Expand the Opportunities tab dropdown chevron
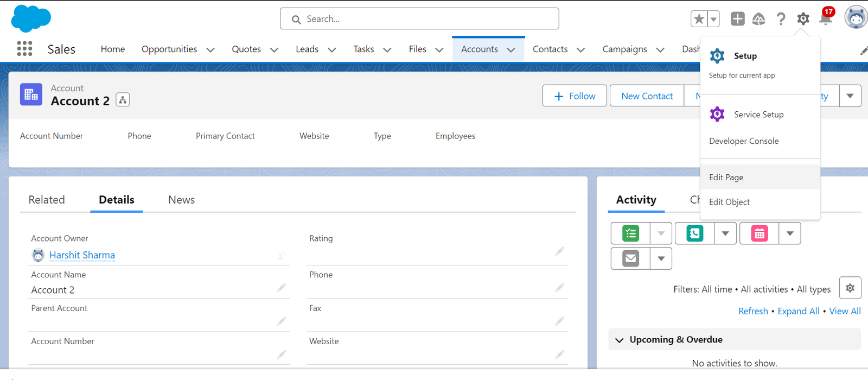This screenshot has width=868, height=380. [x=210, y=50]
